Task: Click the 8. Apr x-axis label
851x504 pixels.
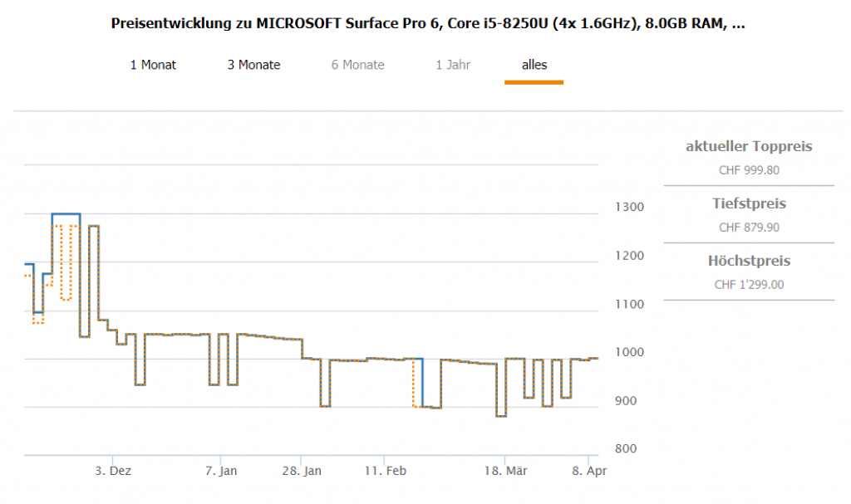Action: 589,471
